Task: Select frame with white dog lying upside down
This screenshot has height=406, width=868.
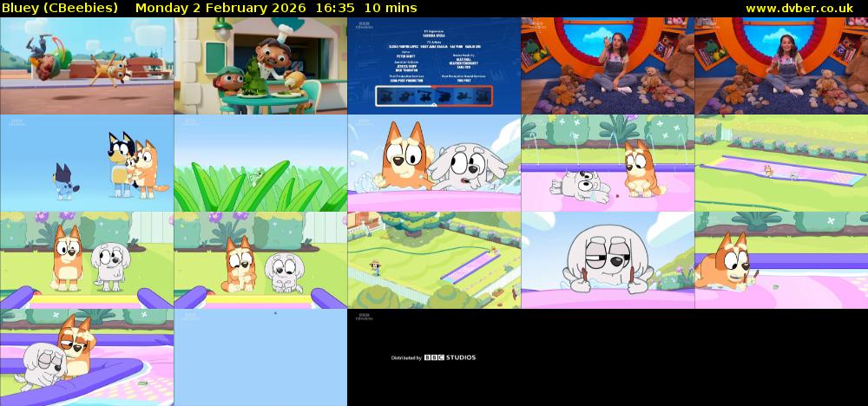Action: pyautogui.click(x=608, y=163)
